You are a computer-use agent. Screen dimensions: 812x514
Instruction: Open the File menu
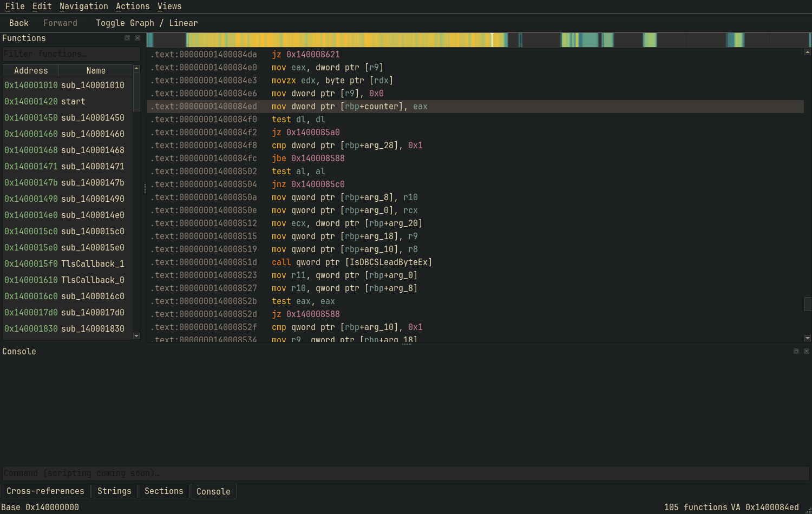15,6
